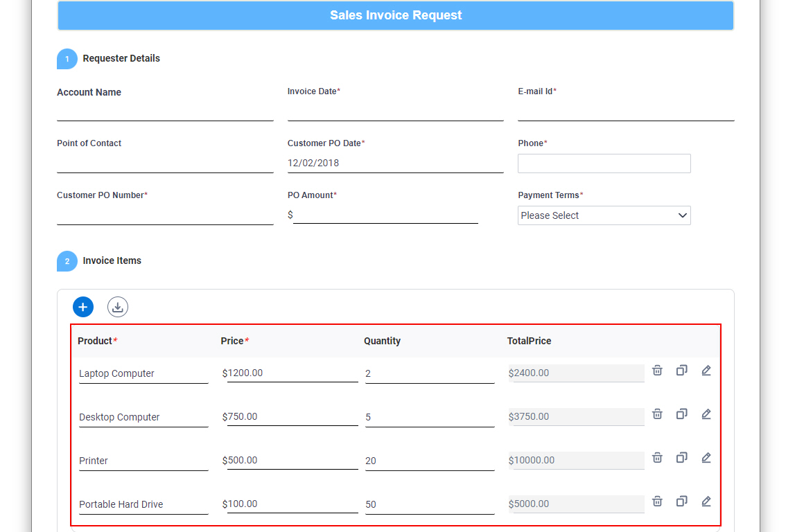Click the Account Name field

tap(165, 112)
